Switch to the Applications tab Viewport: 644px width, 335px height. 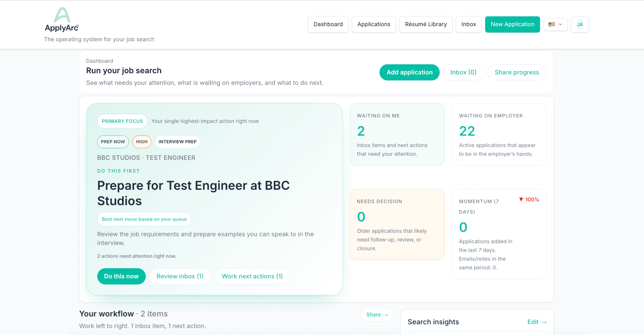tap(374, 24)
